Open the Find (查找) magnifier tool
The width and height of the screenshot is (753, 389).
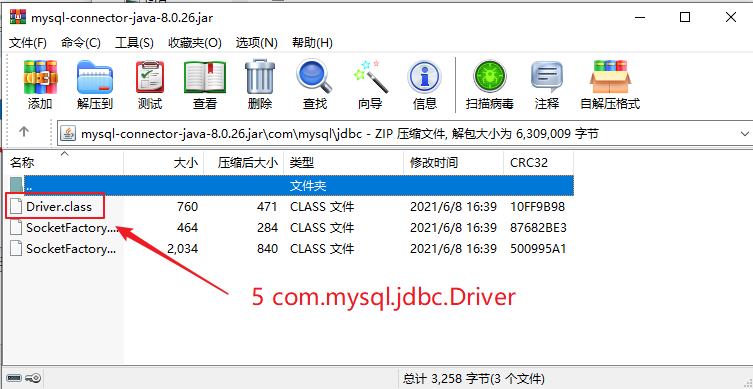pyautogui.click(x=315, y=77)
